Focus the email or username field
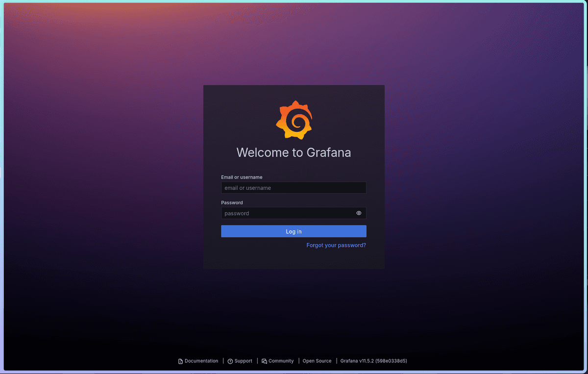Screen dimensions: 588x374 click(x=294, y=188)
